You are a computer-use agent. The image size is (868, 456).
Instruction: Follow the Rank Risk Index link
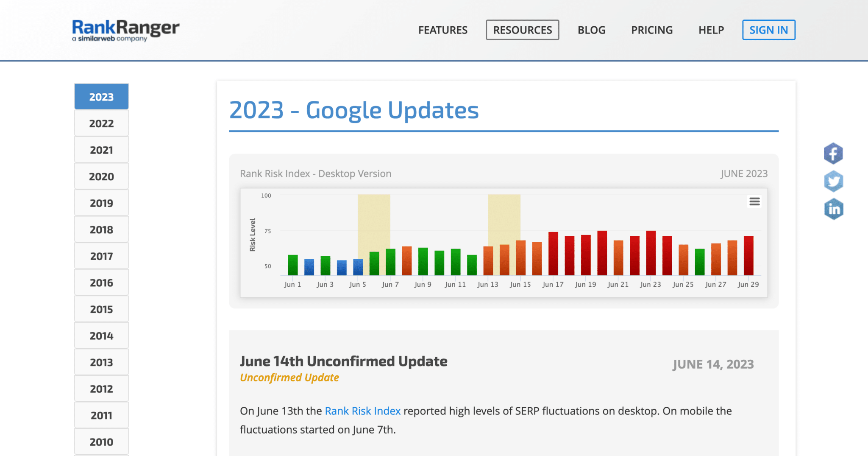(363, 411)
